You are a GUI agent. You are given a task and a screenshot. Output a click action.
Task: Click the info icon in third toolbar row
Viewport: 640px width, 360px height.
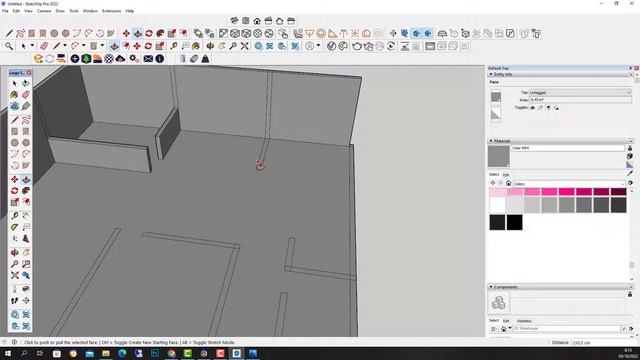point(160,59)
